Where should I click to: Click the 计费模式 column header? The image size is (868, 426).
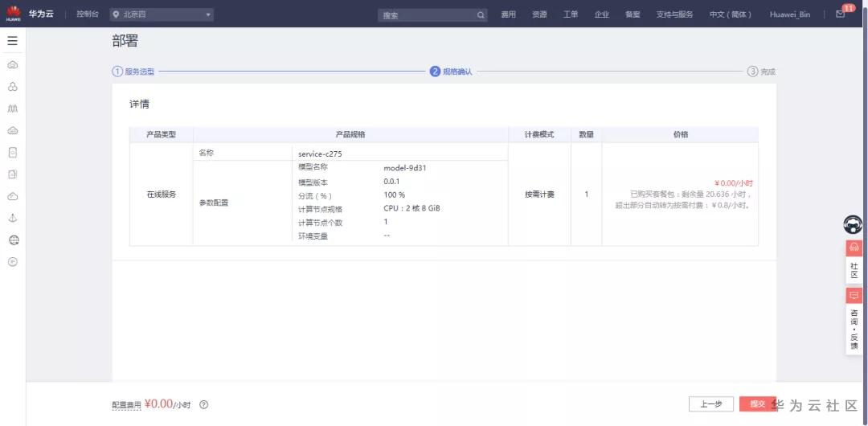click(539, 134)
